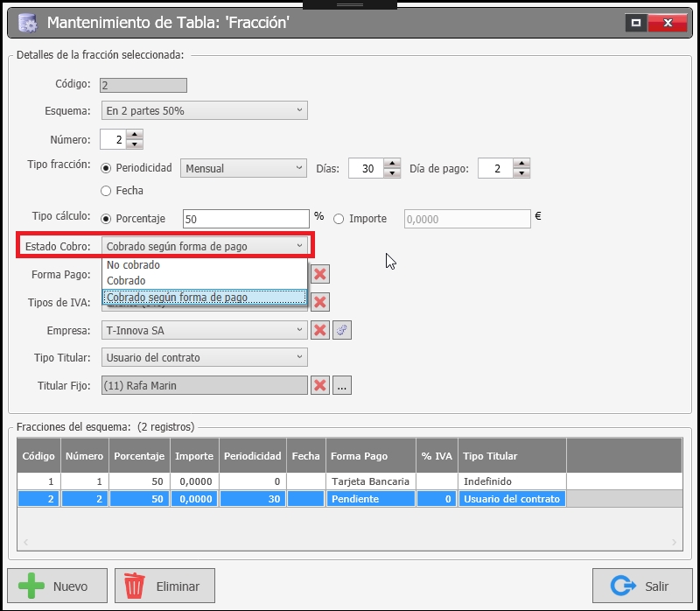Open the Empresa T-Innova SA dropdown
This screenshot has height=611, width=700.
[x=205, y=331]
